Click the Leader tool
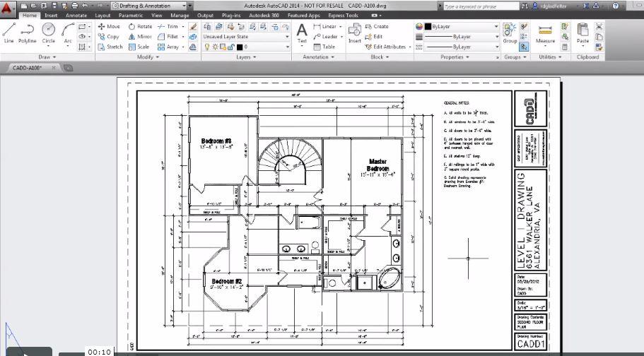The image size is (644, 356). 326,37
